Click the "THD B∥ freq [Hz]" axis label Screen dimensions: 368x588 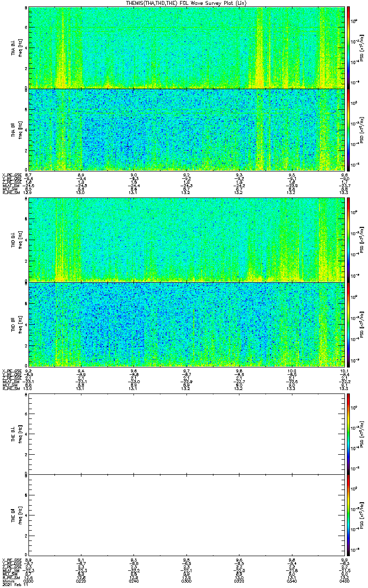tap(17, 324)
